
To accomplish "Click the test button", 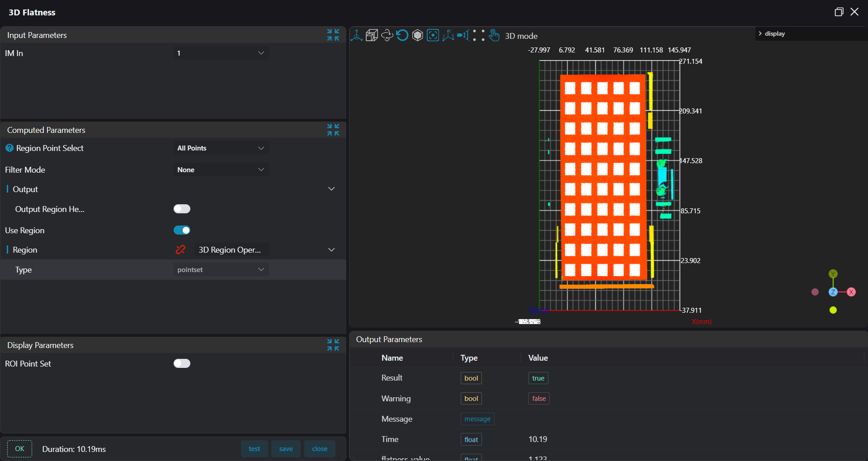I will tap(254, 449).
